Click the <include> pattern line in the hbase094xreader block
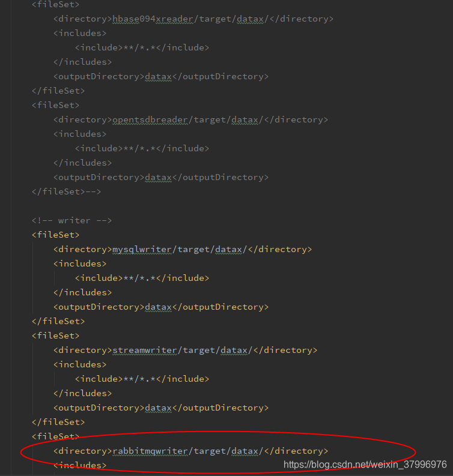The height and width of the screenshot is (476, 453). coord(142,47)
